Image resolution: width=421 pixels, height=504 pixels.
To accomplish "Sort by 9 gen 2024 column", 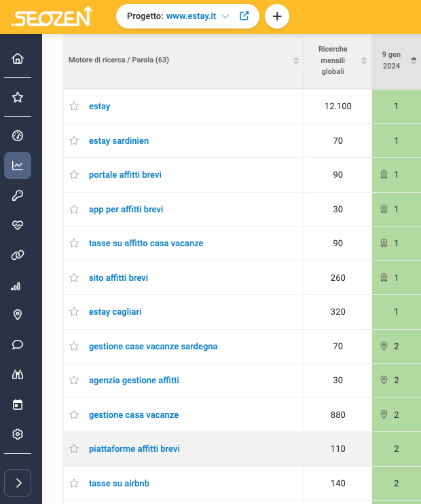I will [414, 60].
